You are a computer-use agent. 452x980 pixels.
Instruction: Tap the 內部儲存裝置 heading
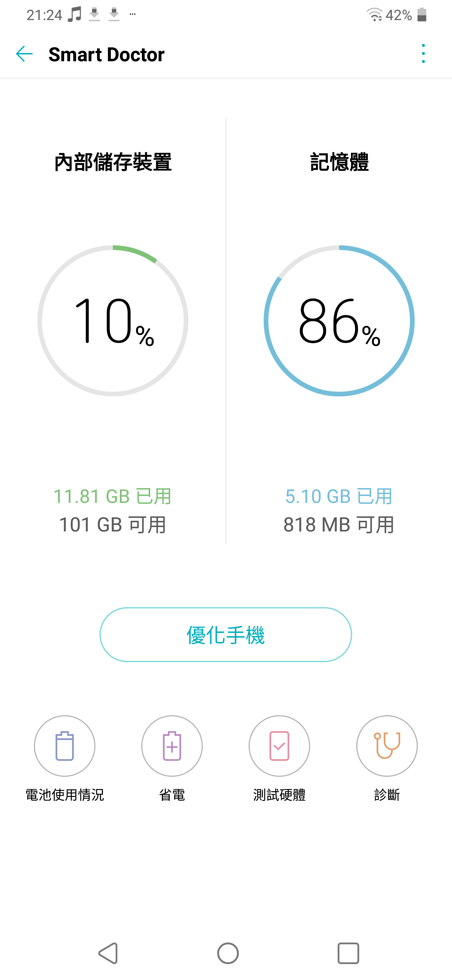click(x=113, y=162)
